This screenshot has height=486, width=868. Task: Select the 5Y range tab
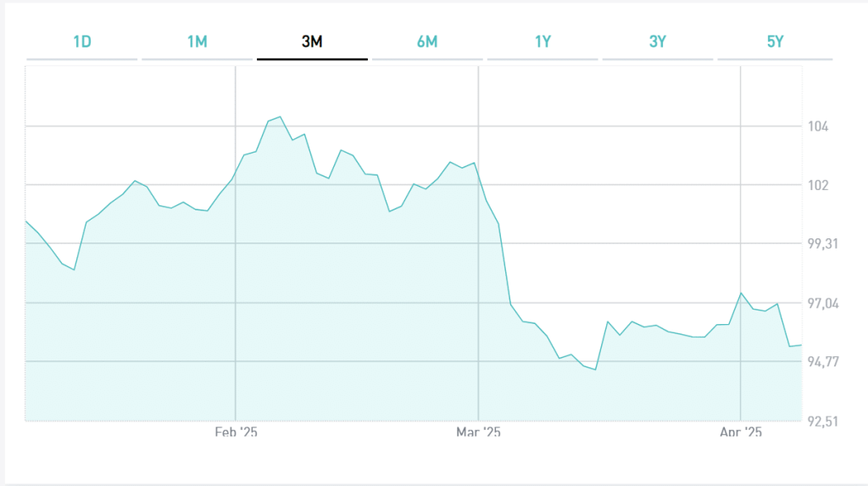pos(775,42)
